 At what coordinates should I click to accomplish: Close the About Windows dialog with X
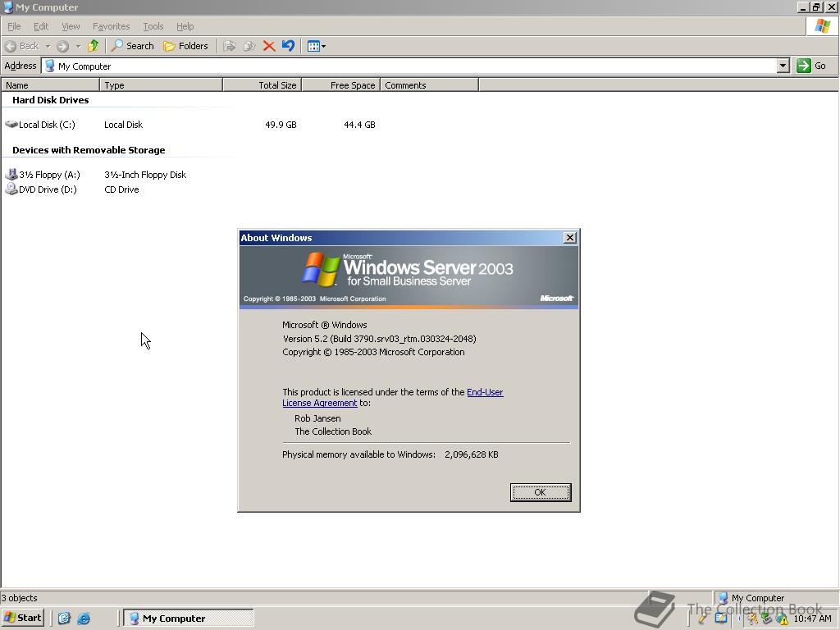coord(570,238)
